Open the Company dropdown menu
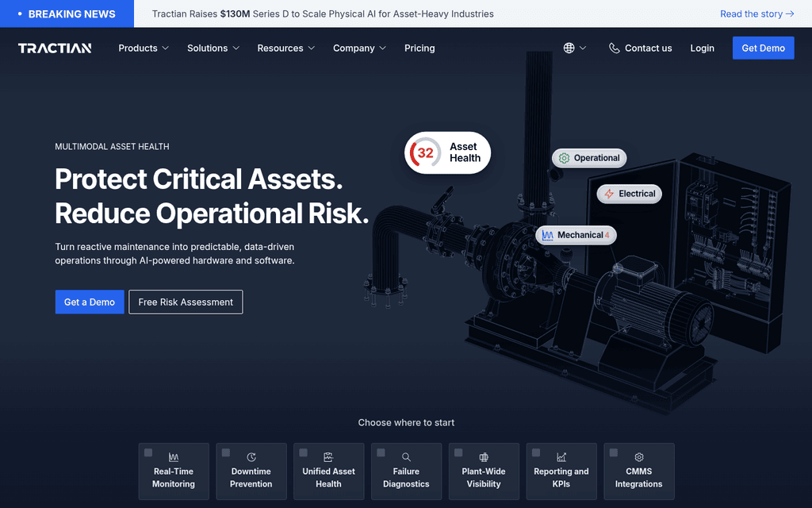Viewport: 812px width, 508px height. pos(359,48)
